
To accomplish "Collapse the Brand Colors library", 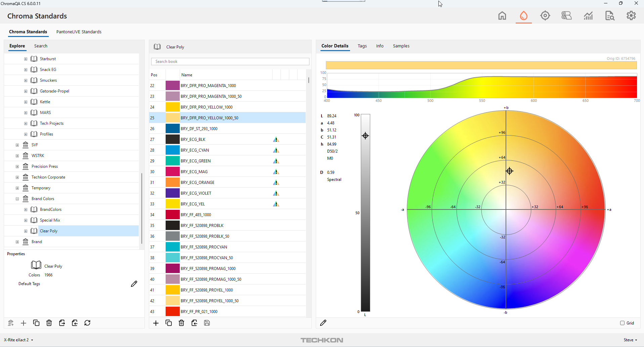I will [x=17, y=199].
